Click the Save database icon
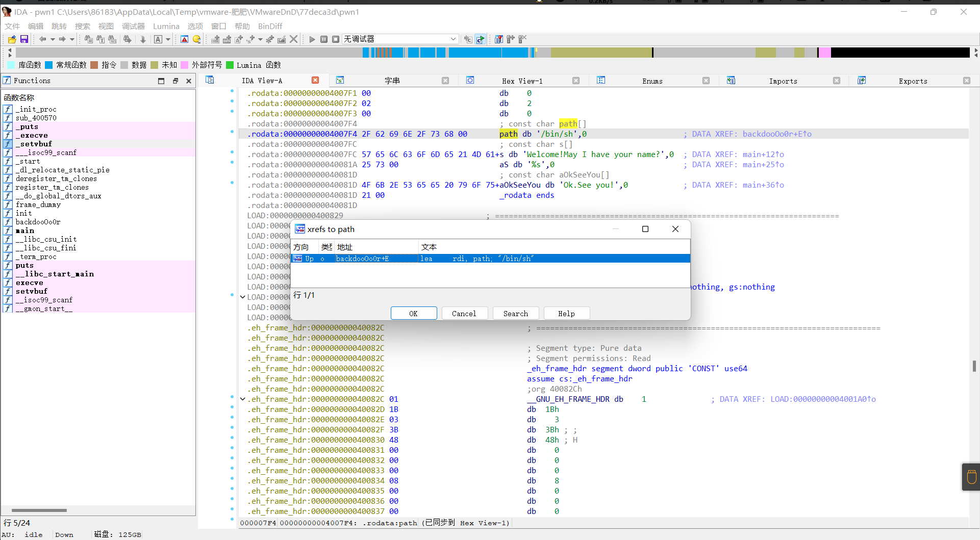Viewport: 980px width, 540px height. tap(24, 39)
